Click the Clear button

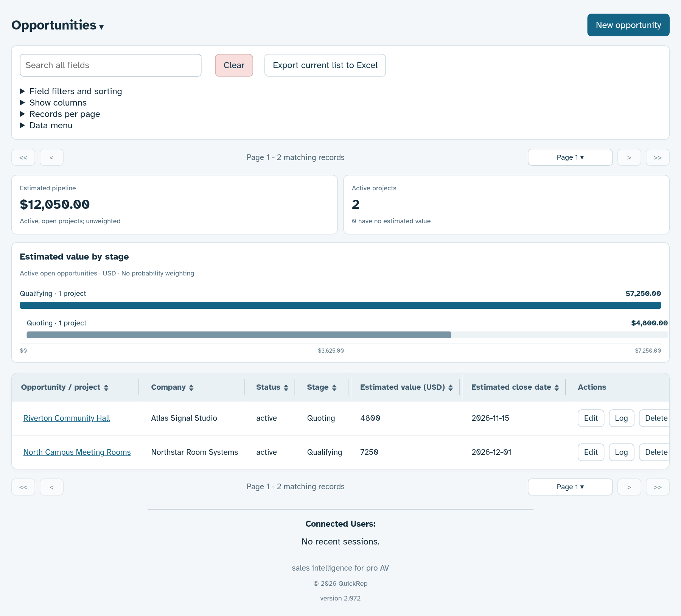[x=234, y=65]
